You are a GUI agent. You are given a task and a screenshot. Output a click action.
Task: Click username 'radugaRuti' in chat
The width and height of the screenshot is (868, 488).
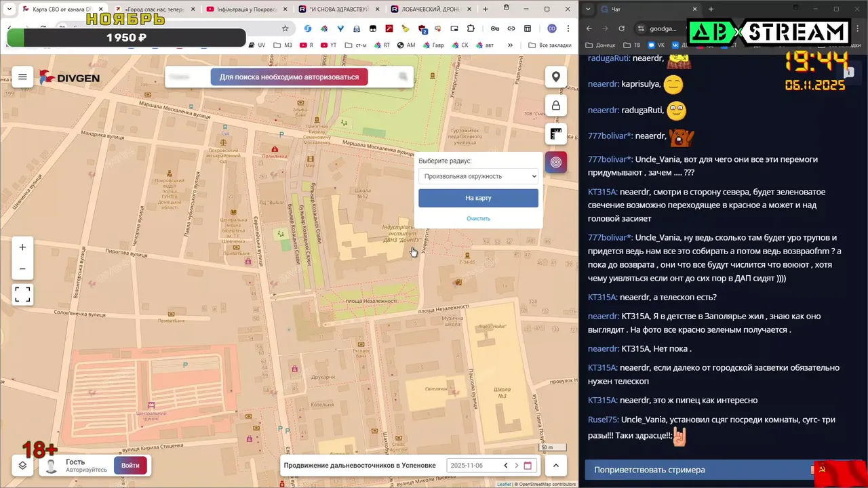pos(608,58)
